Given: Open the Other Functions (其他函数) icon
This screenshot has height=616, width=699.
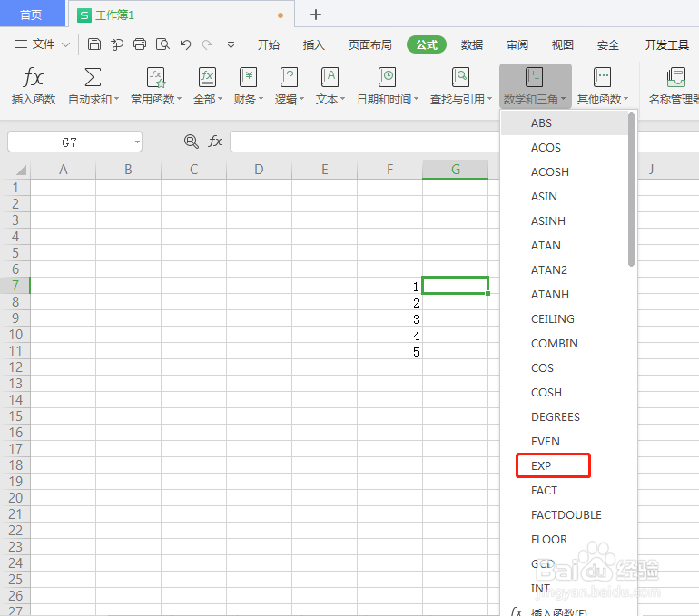Looking at the screenshot, I should coord(602,77).
